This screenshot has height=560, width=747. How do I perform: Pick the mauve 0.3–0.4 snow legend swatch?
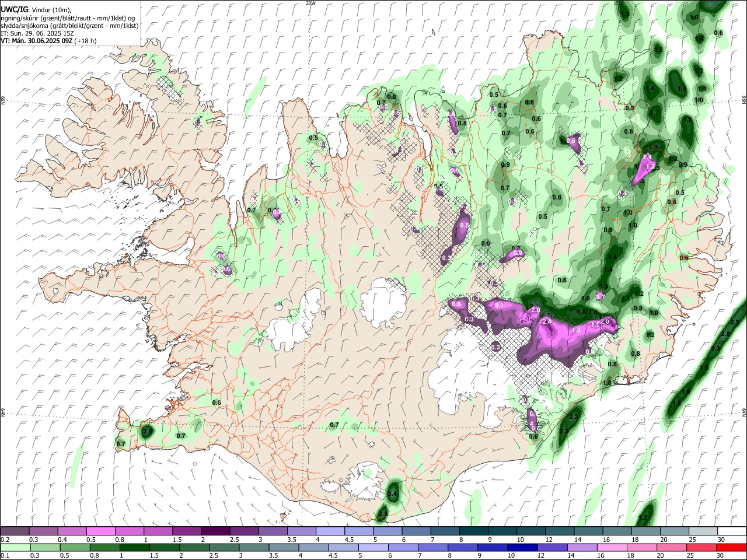44,531
